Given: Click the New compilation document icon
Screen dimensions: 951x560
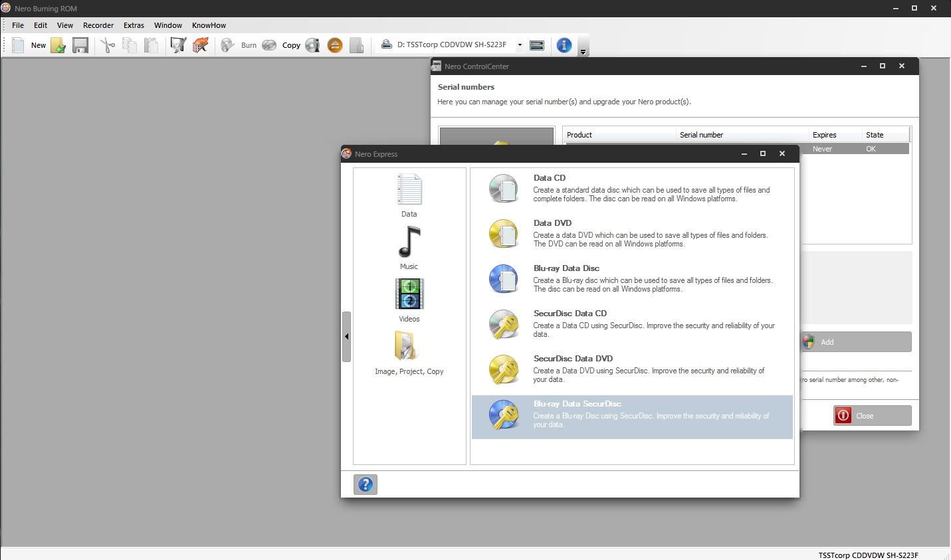Looking at the screenshot, I should click(18, 45).
